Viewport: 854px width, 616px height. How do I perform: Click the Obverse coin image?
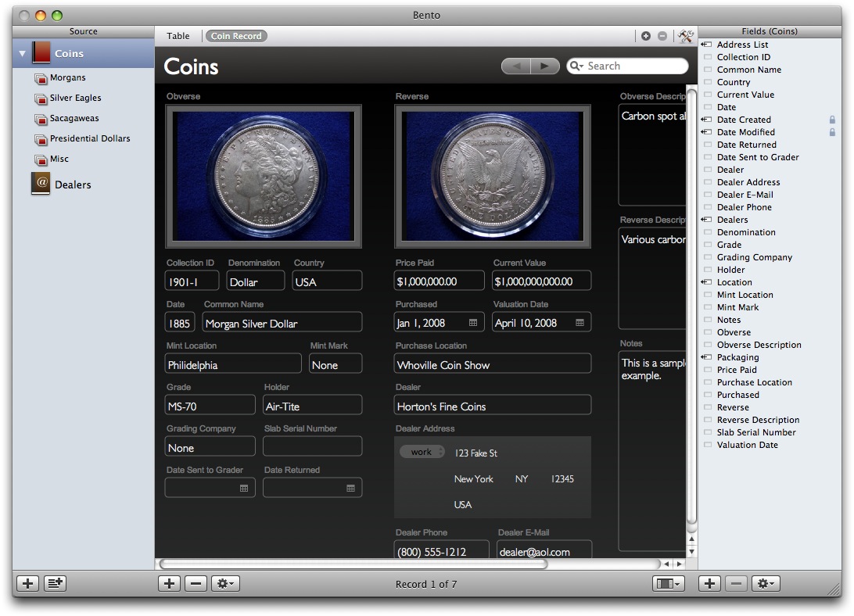coord(264,177)
